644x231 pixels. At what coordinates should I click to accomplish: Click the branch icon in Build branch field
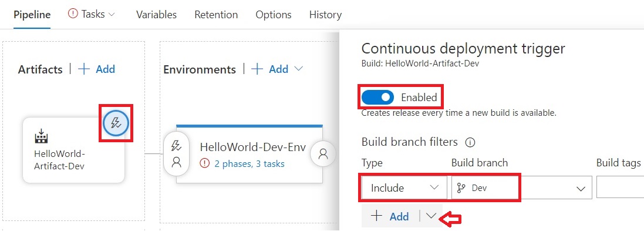click(461, 188)
